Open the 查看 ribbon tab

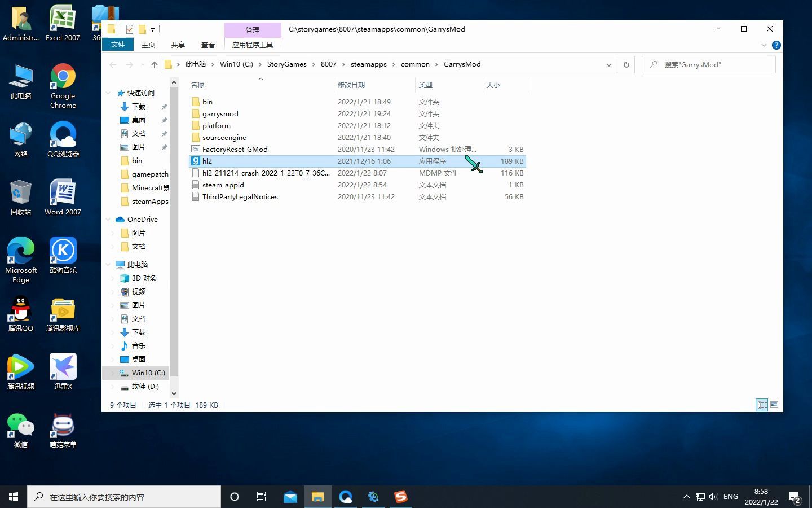(208, 45)
